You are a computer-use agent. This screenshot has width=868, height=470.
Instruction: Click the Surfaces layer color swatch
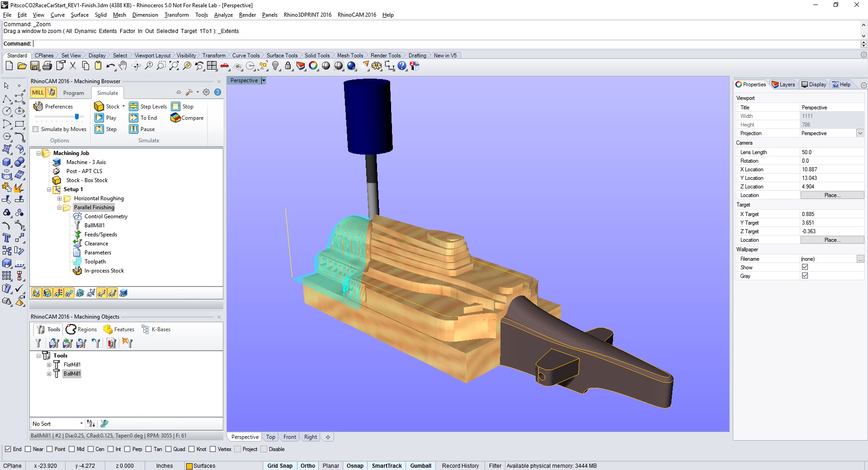click(x=189, y=466)
